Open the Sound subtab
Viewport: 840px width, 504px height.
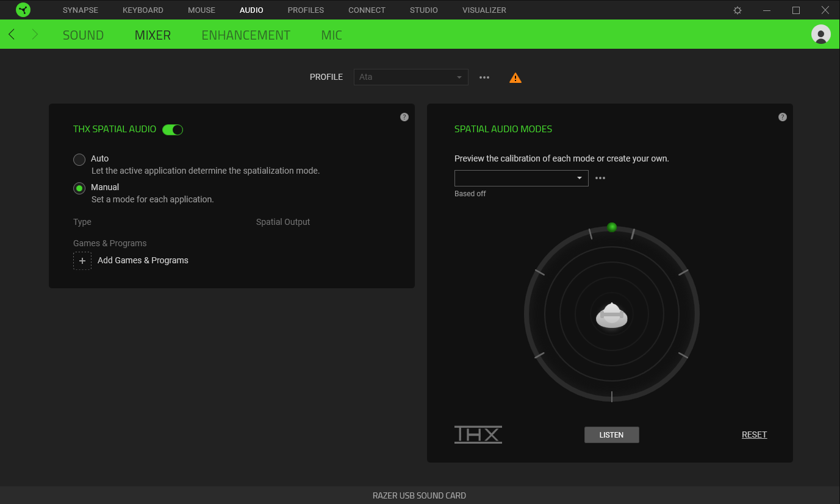(83, 35)
